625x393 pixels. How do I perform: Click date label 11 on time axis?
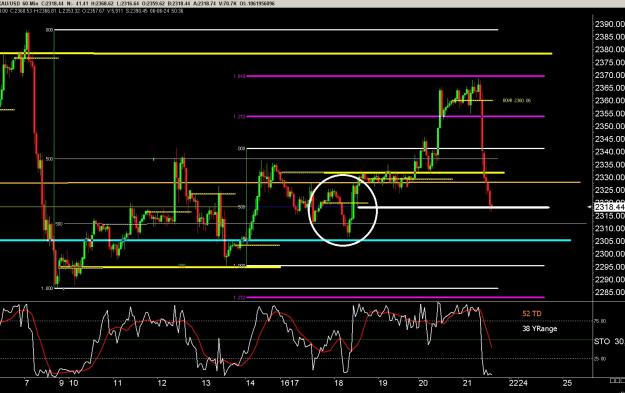point(117,383)
